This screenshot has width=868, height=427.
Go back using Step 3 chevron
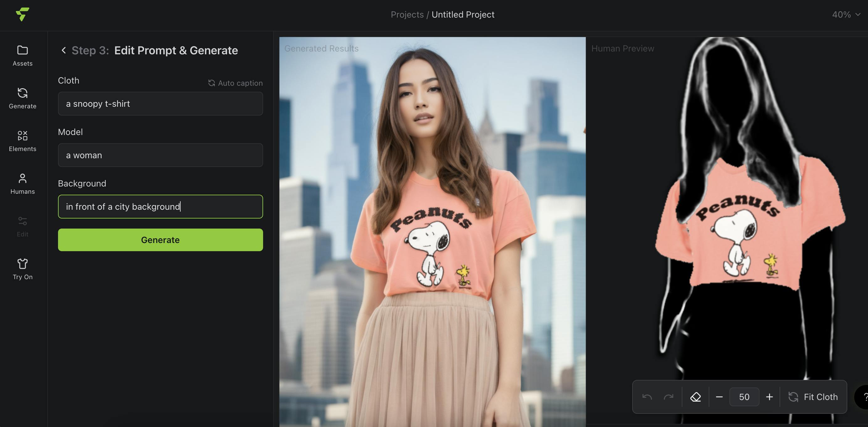(63, 50)
